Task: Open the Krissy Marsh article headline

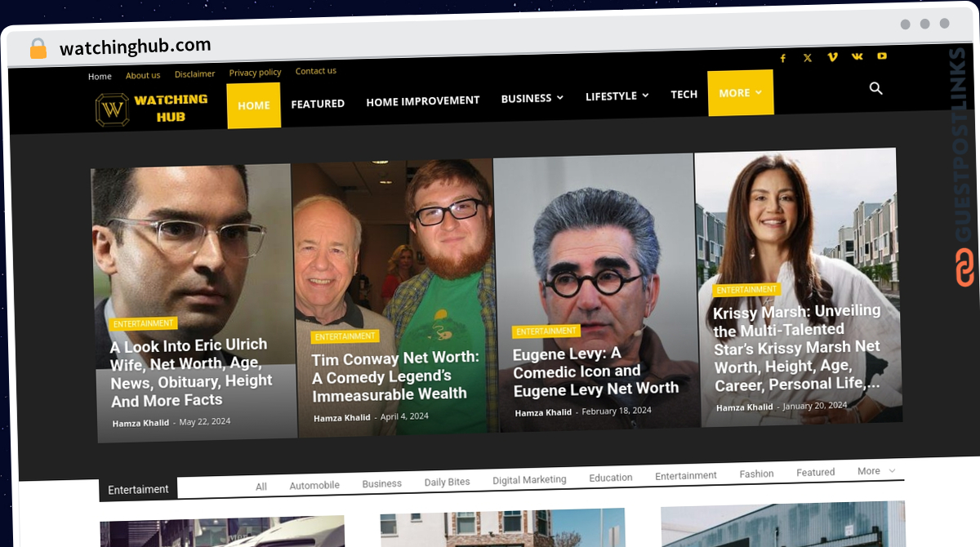Action: click(798, 348)
